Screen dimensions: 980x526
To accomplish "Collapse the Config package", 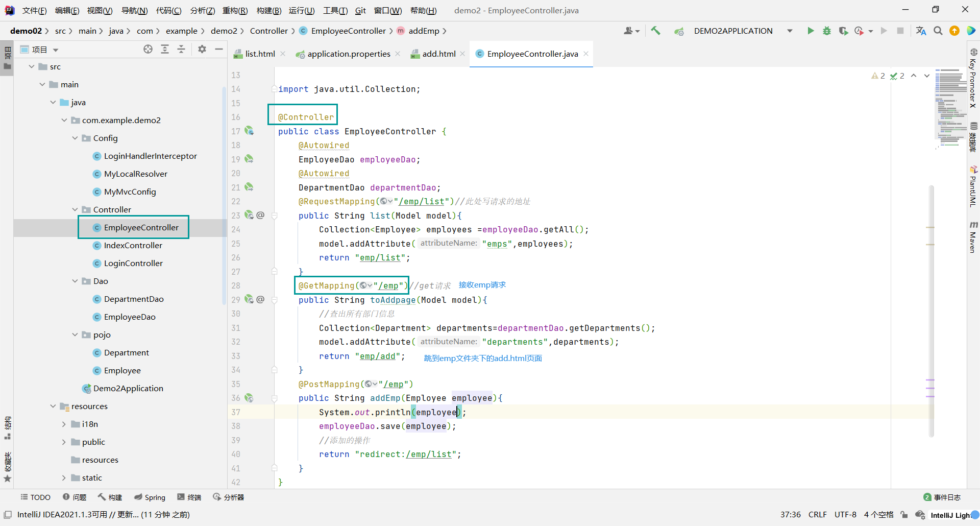I will click(75, 138).
